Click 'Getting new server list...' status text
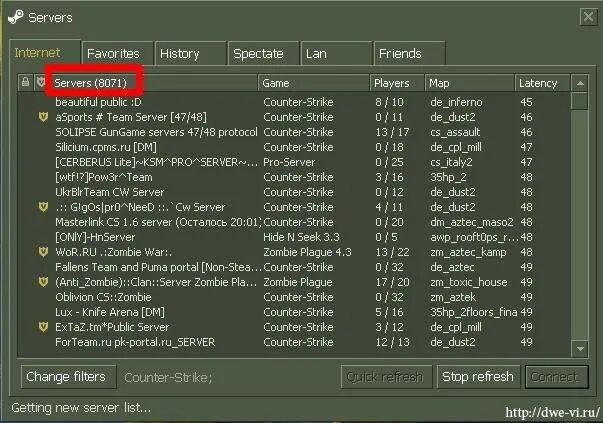The image size is (603, 423). tap(81, 407)
